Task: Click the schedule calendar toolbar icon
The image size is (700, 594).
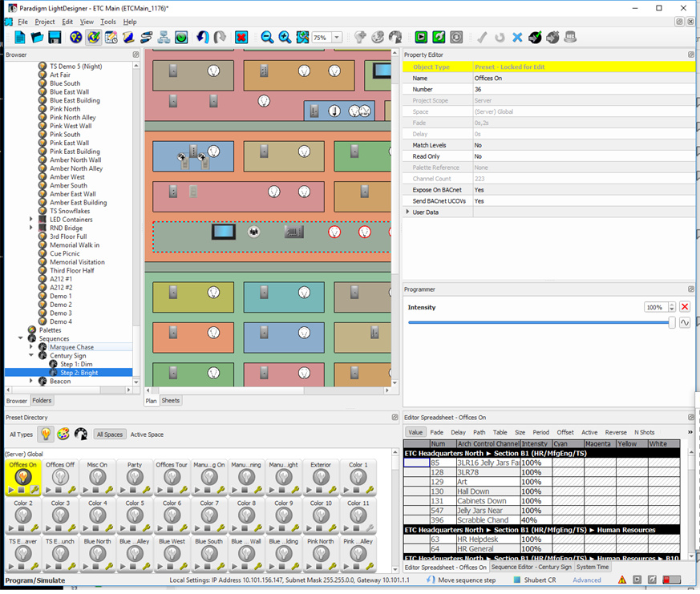Action: (x=111, y=38)
